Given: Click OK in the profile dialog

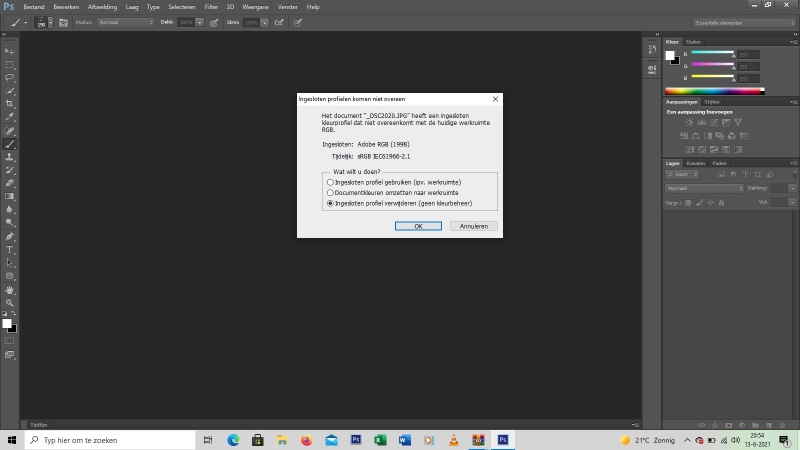Looking at the screenshot, I should 418,226.
